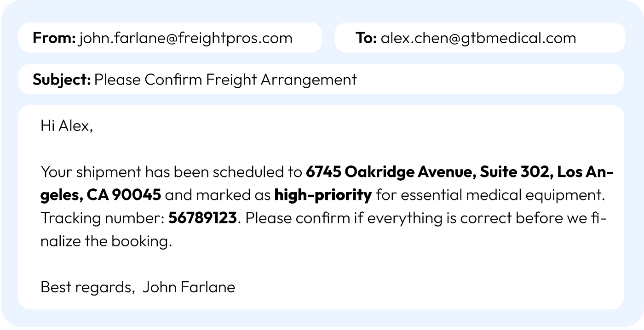Screen dimensions: 644x330
Task: Click the Tracking number label text
Action: coord(102,218)
